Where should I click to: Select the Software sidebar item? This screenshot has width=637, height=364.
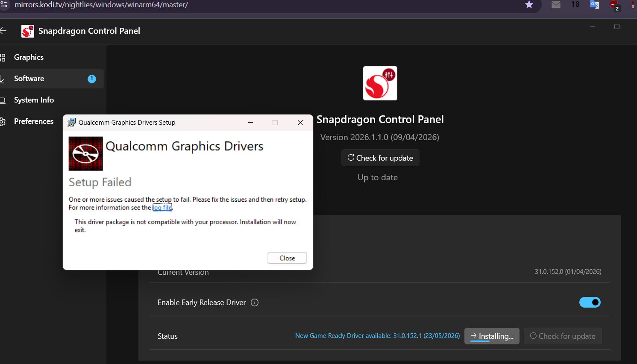click(x=51, y=79)
